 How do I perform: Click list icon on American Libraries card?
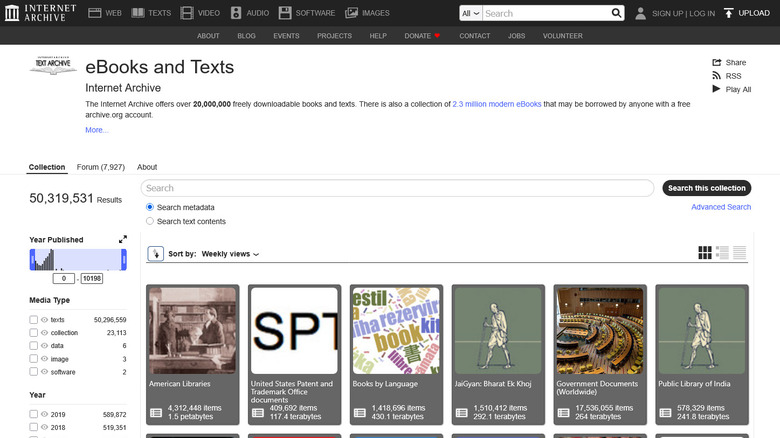click(x=156, y=413)
